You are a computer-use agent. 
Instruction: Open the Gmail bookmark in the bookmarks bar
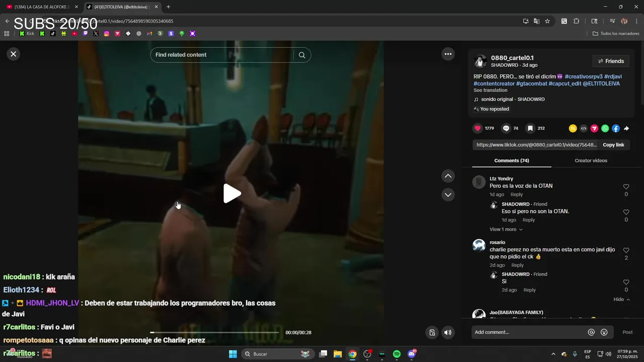point(149,34)
